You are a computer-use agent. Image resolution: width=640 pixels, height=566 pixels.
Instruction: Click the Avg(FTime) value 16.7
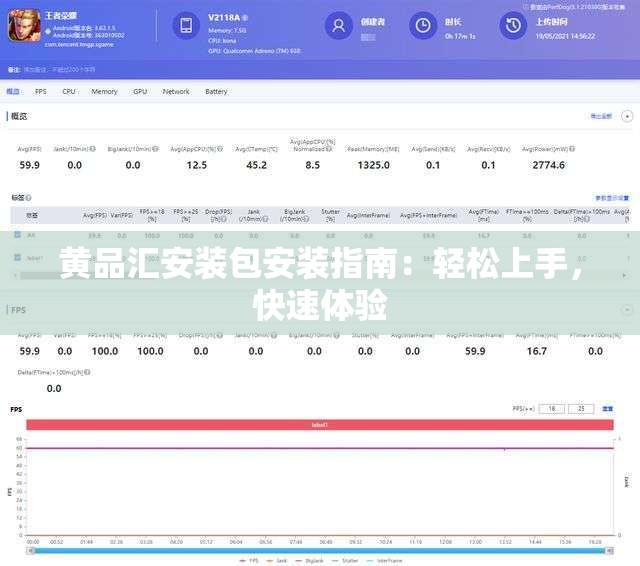pos(537,351)
